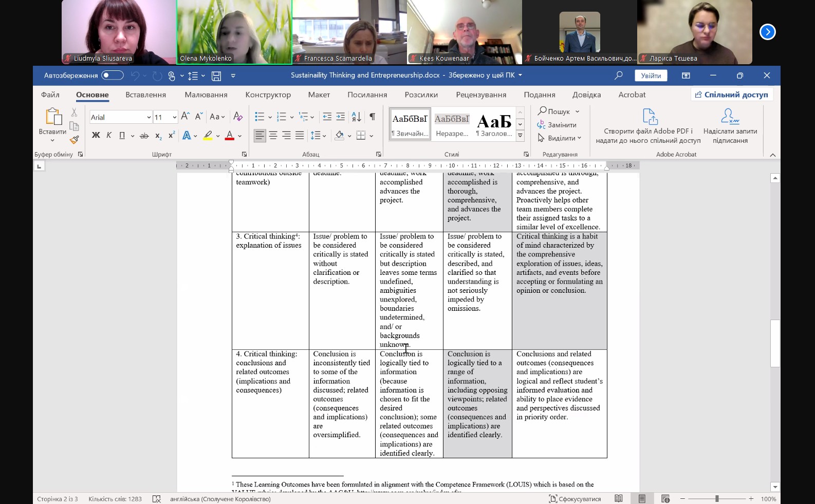Center-align the paragraph
Image resolution: width=815 pixels, height=504 pixels.
point(273,136)
